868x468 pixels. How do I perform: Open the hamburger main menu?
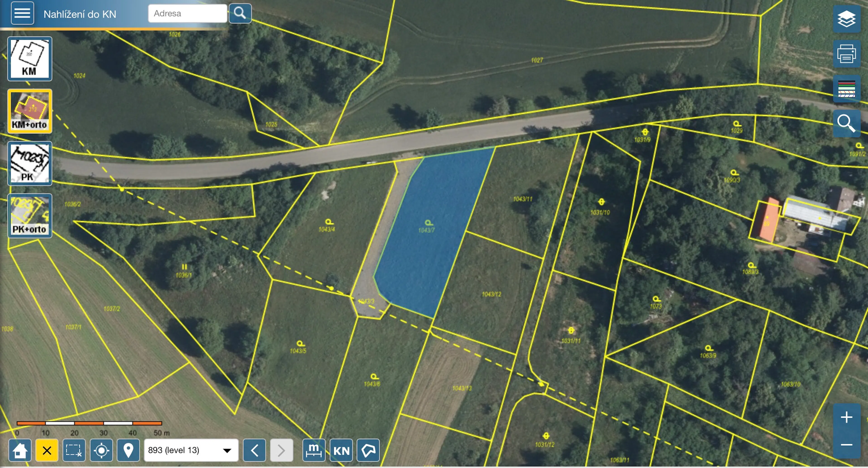click(22, 14)
